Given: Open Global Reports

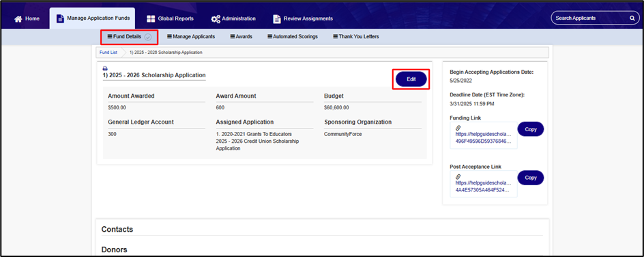Looking at the screenshot, I should click(170, 19).
